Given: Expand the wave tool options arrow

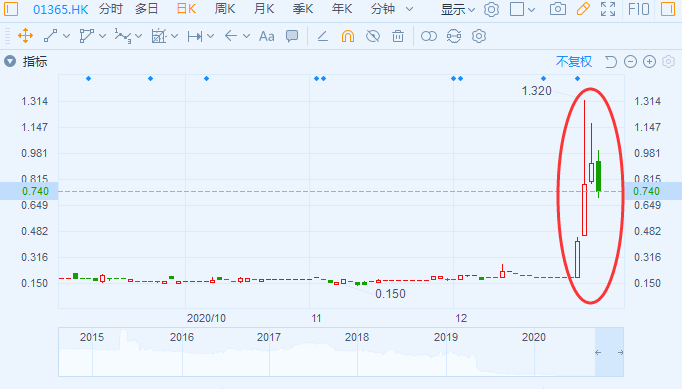Looking at the screenshot, I should [139, 36].
